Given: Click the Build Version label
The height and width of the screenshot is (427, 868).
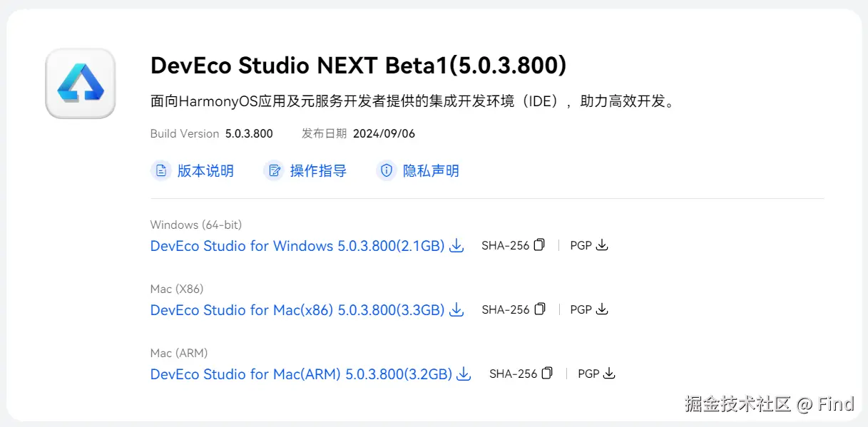Looking at the screenshot, I should tap(185, 133).
